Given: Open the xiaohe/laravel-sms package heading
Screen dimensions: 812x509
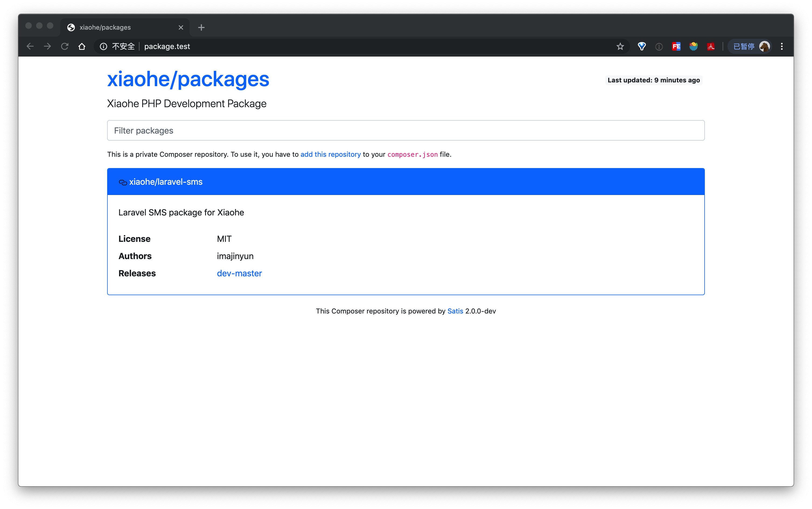Looking at the screenshot, I should [166, 182].
